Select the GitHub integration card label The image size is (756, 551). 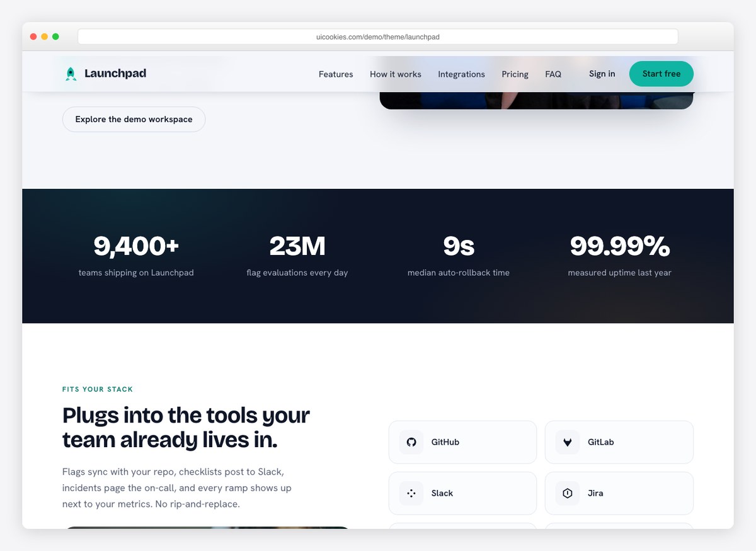(445, 442)
